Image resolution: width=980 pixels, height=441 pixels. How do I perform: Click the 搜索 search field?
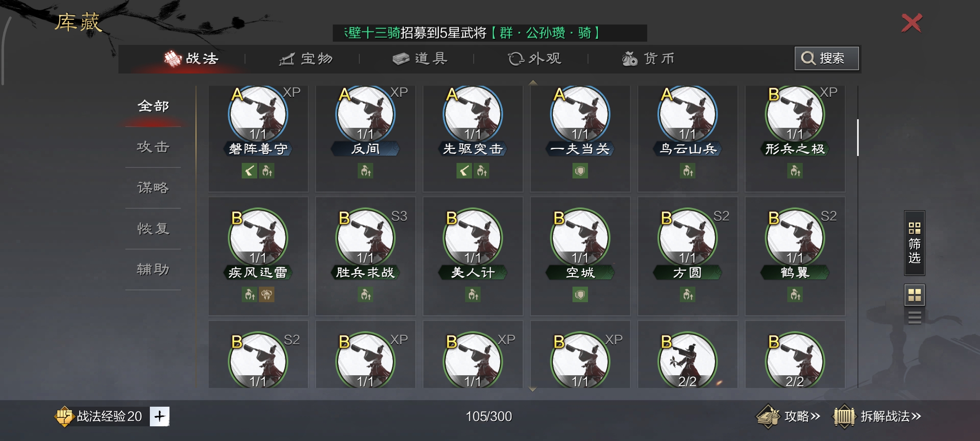coord(827,58)
